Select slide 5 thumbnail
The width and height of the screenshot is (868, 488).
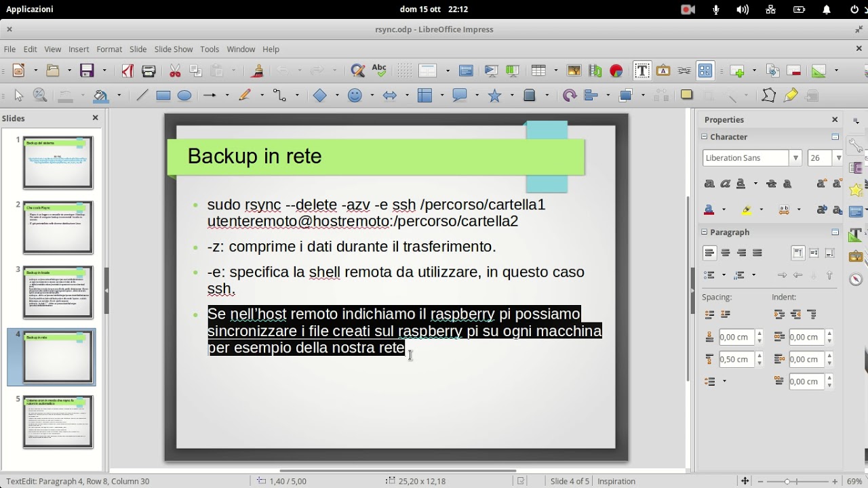[58, 422]
